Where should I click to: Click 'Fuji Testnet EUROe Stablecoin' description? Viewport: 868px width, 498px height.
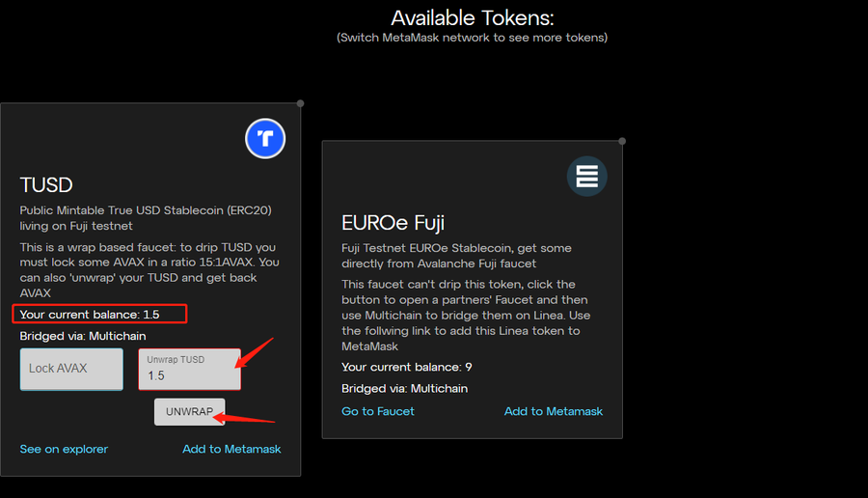coord(457,256)
